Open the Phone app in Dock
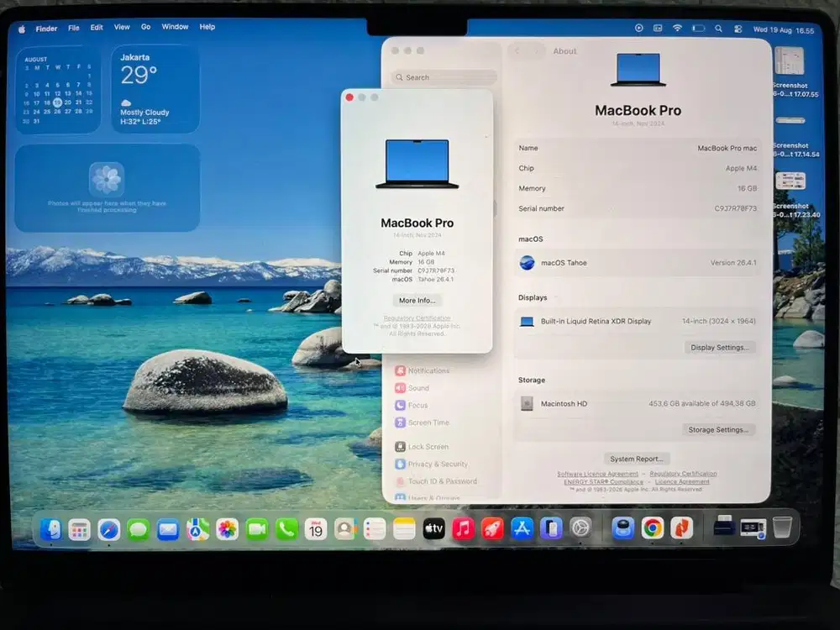This screenshot has width=840, height=630. click(286, 529)
